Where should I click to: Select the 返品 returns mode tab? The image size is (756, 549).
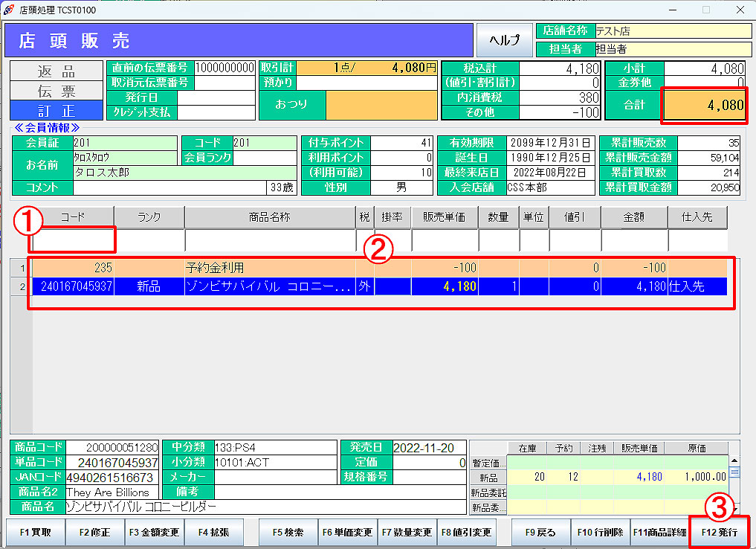(x=56, y=71)
